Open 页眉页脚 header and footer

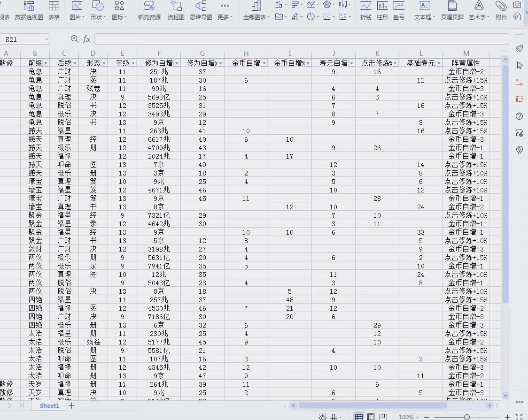452,11
